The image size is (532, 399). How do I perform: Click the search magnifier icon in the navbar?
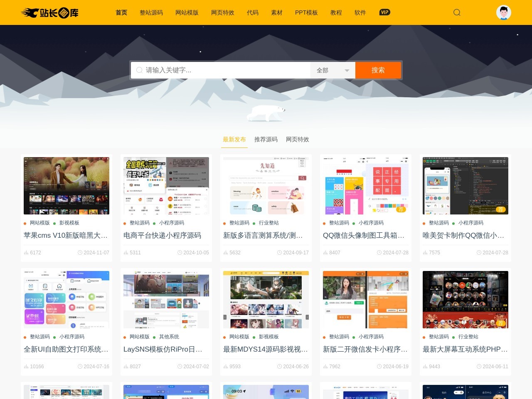click(x=457, y=12)
